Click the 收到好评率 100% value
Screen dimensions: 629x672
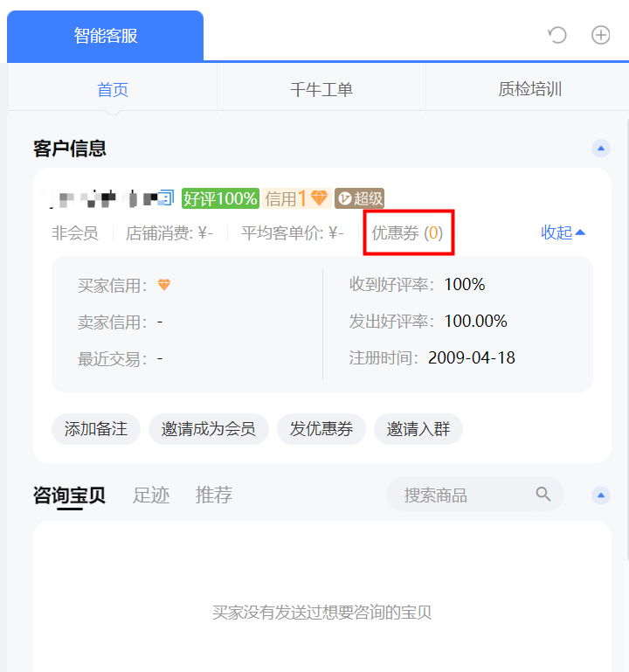pos(465,285)
